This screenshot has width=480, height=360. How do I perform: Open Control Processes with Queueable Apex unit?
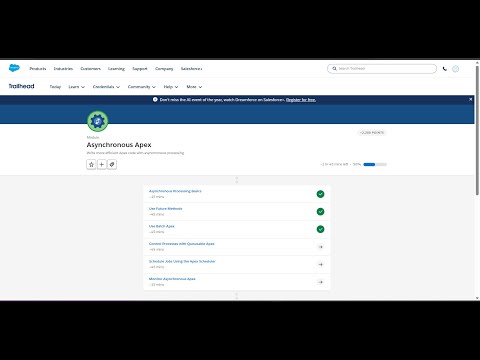[x=182, y=244]
